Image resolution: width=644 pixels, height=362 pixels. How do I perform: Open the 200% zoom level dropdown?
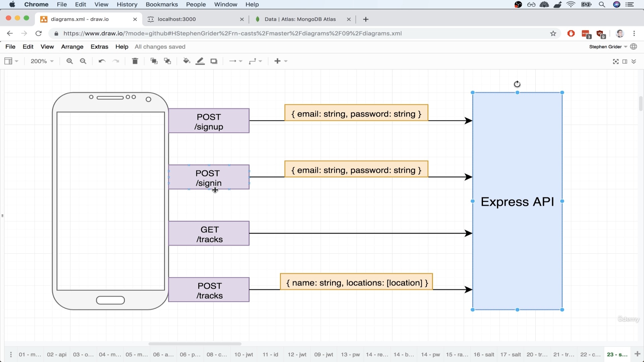click(42, 61)
